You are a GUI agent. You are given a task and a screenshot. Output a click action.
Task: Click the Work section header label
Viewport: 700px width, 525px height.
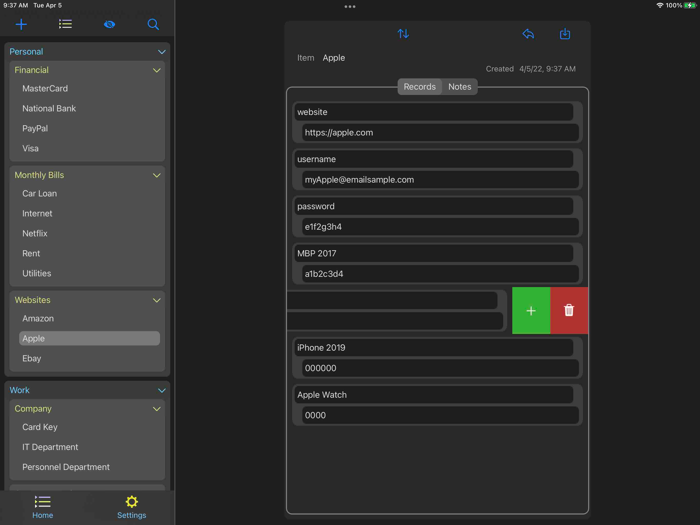coord(20,391)
